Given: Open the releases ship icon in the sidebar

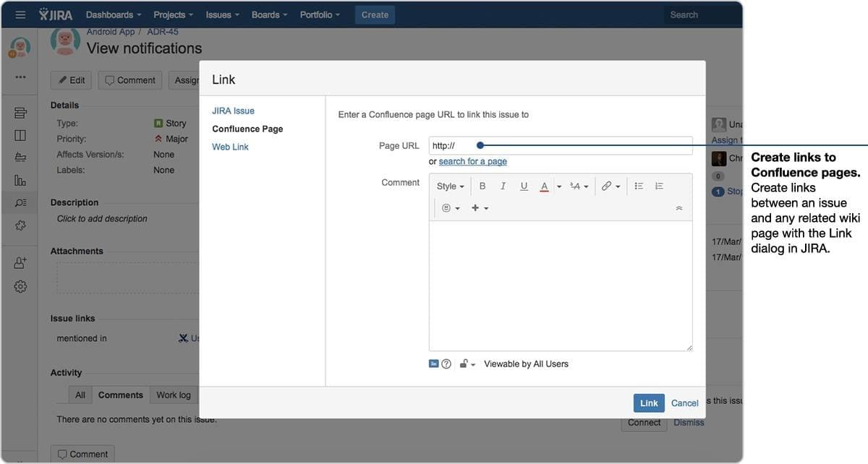Looking at the screenshot, I should tap(20, 158).
